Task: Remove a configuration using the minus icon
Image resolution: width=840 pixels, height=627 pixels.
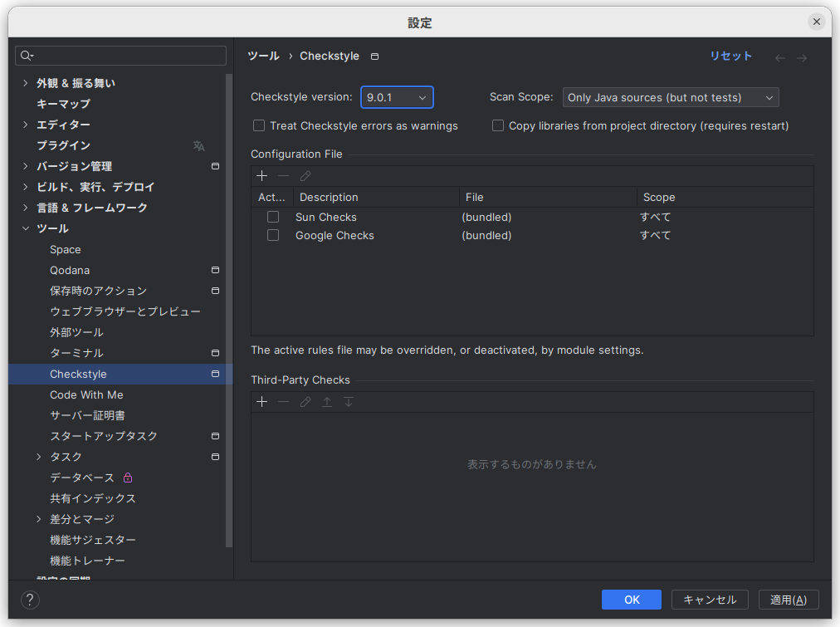Action: (283, 176)
